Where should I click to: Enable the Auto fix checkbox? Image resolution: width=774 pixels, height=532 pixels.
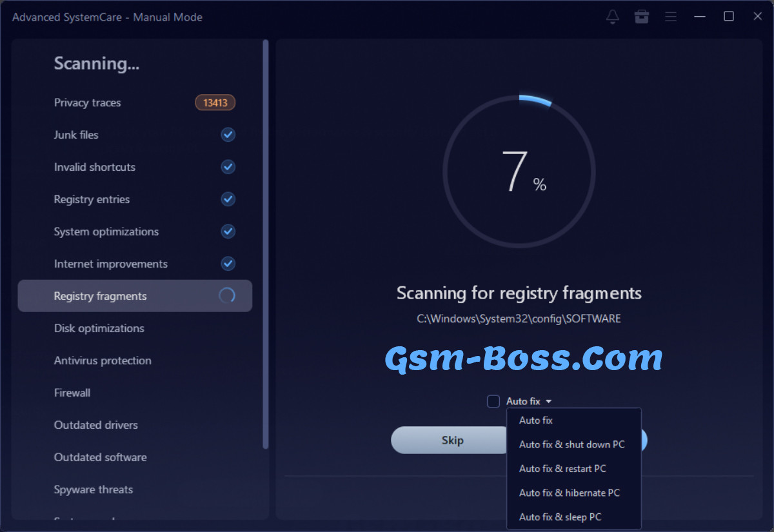493,401
